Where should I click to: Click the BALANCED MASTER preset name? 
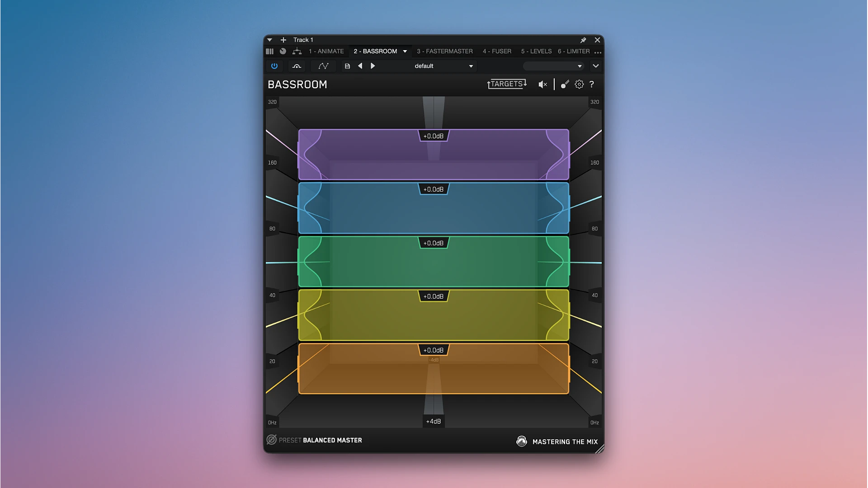[x=332, y=440]
